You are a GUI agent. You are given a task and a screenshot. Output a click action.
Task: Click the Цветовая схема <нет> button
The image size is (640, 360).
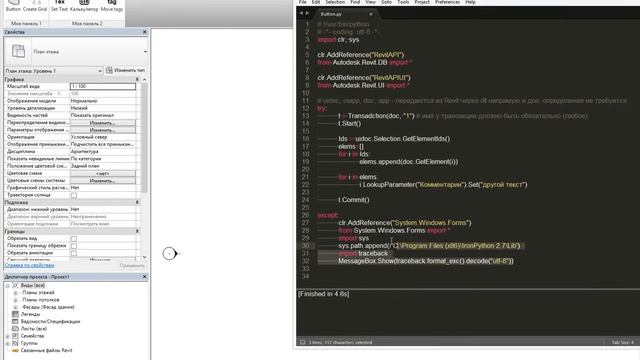pos(103,173)
